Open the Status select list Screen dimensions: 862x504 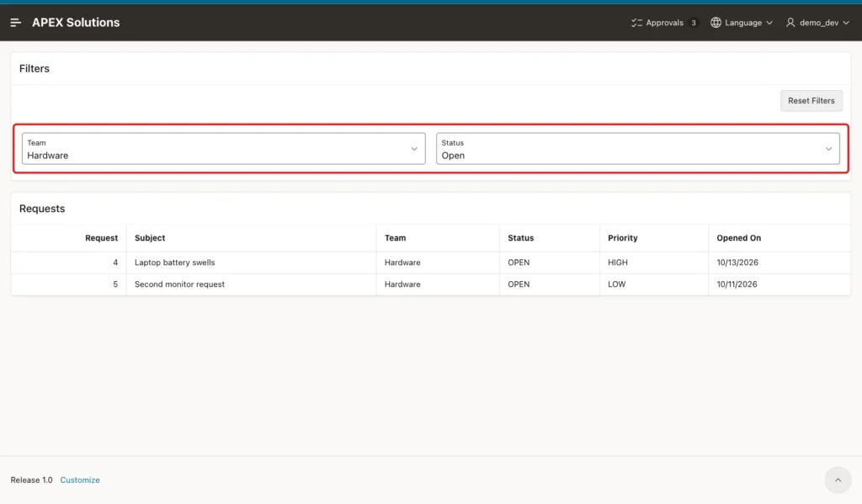[x=638, y=148]
